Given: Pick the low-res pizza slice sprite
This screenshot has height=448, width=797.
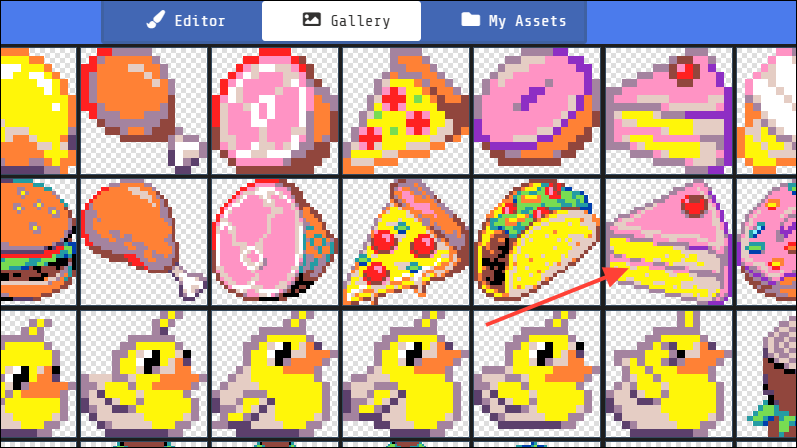Looking at the screenshot, I should (406, 111).
